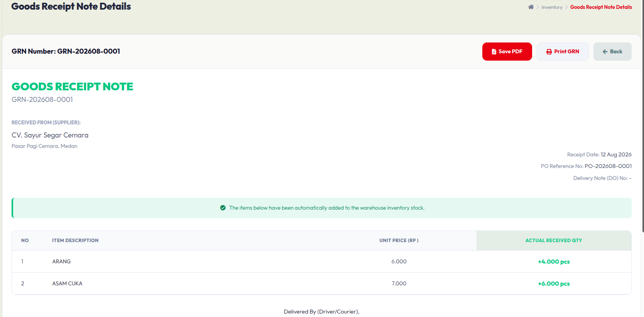Open Inventory breadcrumb link
Viewport: 644px width, 317px height.
[552, 7]
